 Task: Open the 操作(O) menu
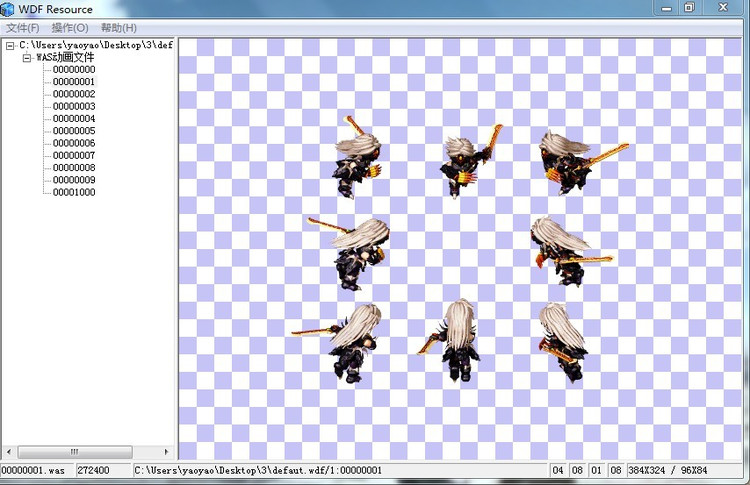[70, 28]
